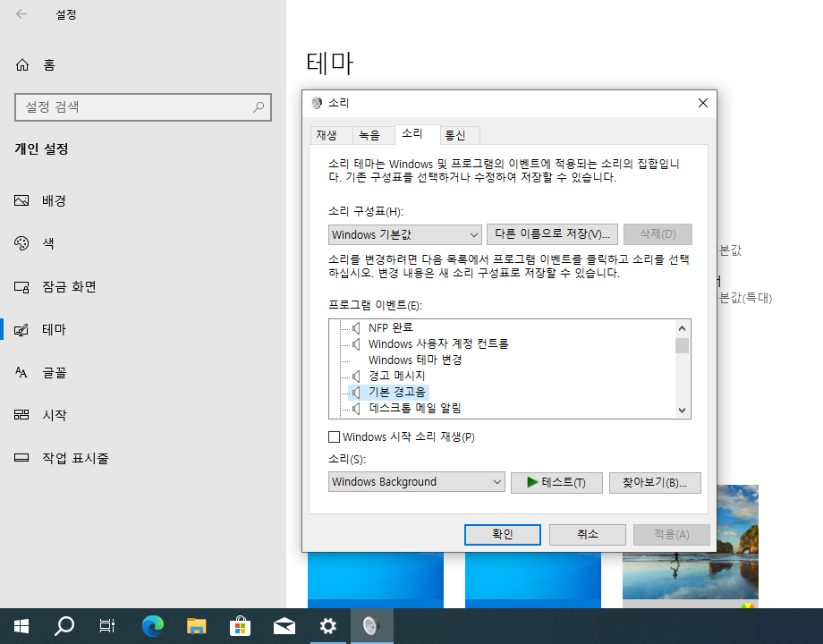Image resolution: width=823 pixels, height=644 pixels.
Task: Click the 색 palette icon in sidebar
Action: pos(21,243)
